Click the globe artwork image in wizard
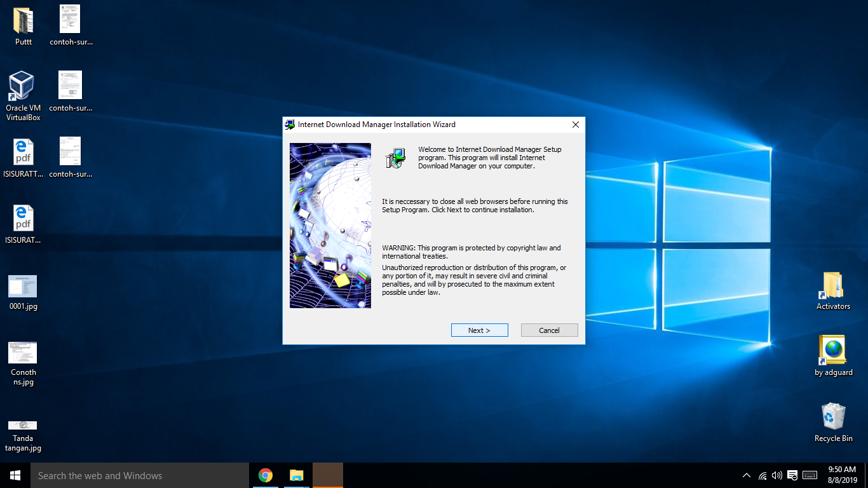868x488 pixels. [x=330, y=226]
